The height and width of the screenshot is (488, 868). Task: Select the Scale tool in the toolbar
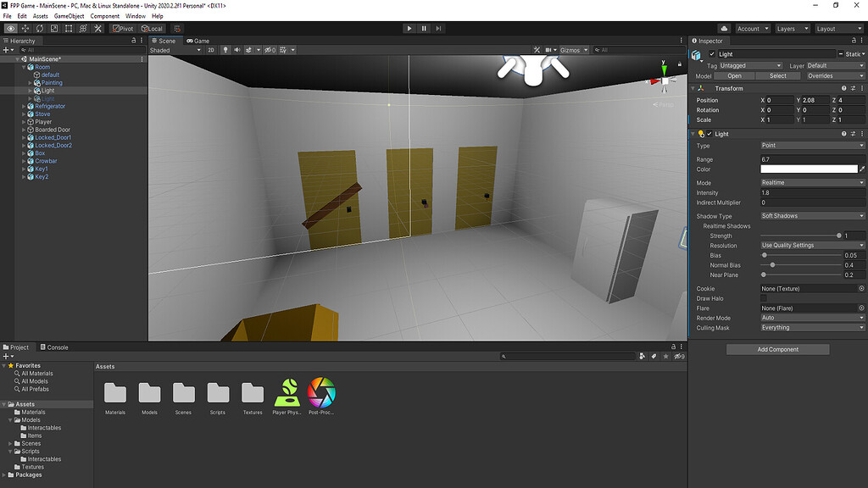(53, 28)
